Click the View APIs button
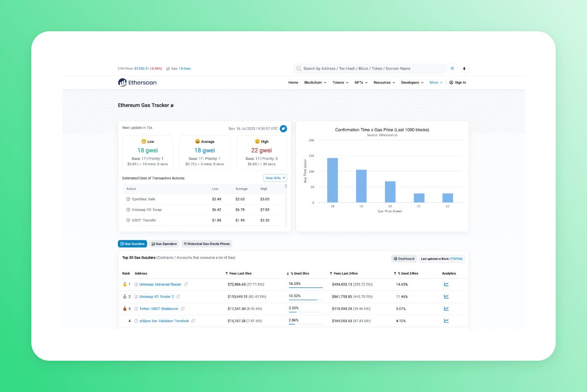Image resolution: width=587 pixels, height=392 pixels. (x=275, y=178)
